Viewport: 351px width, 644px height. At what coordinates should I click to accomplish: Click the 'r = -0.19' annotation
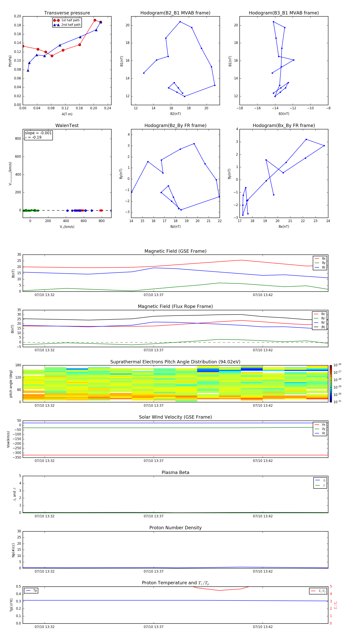point(33,137)
